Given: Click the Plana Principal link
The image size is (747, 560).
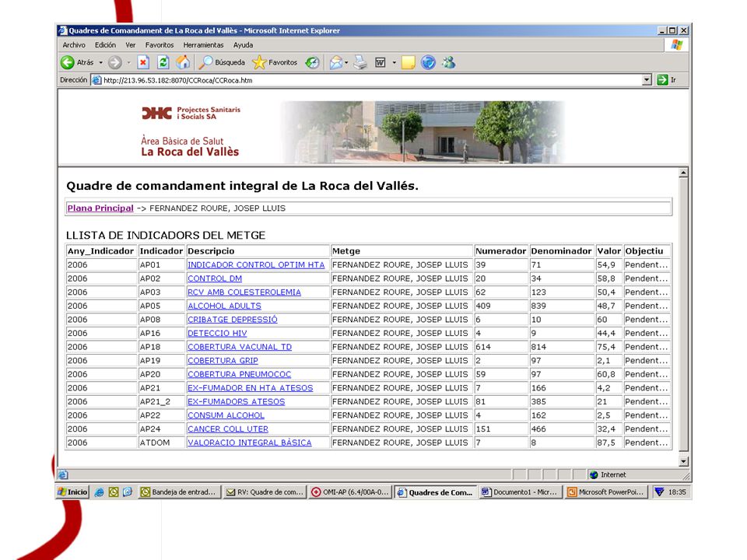Looking at the screenshot, I should [x=100, y=208].
